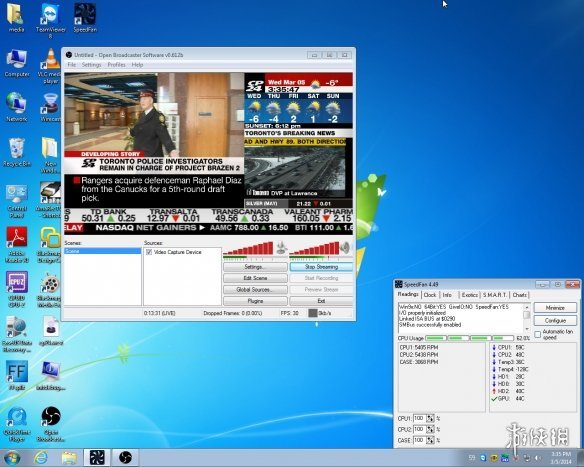The width and height of the screenshot is (584, 467).
Task: Select the SpeedFan desktop shortcut
Action: (85, 18)
